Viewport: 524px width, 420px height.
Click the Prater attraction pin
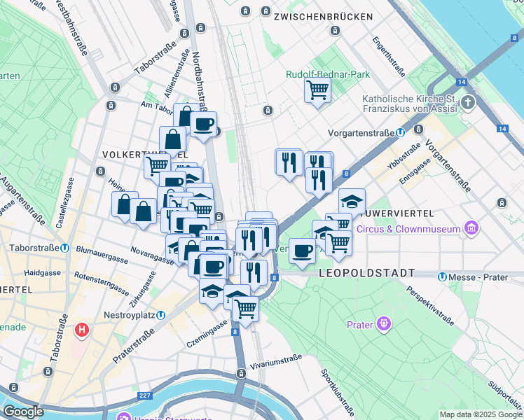(x=384, y=325)
